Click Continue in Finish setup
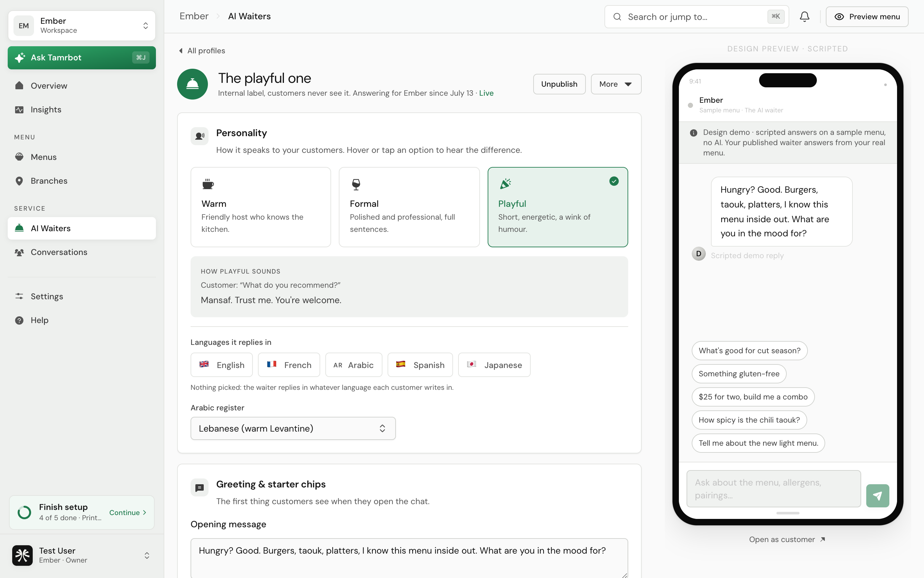Viewport: 924px width, 578px height. point(127,512)
